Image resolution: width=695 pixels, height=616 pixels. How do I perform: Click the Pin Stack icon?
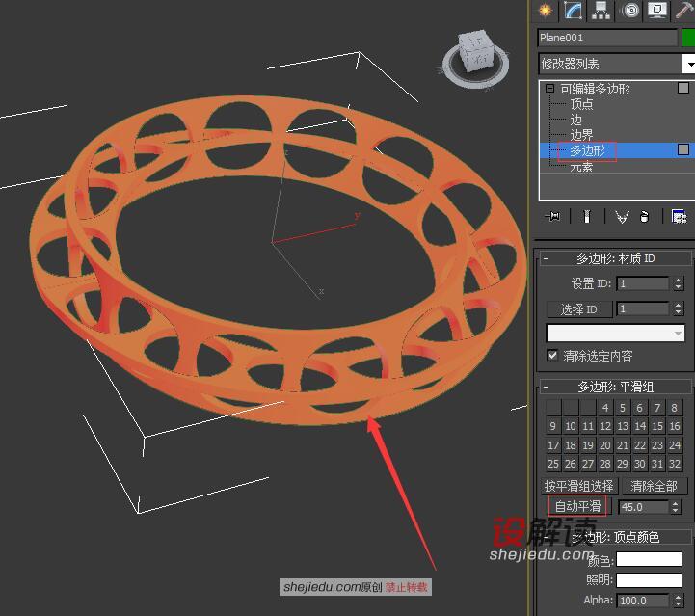[x=552, y=217]
